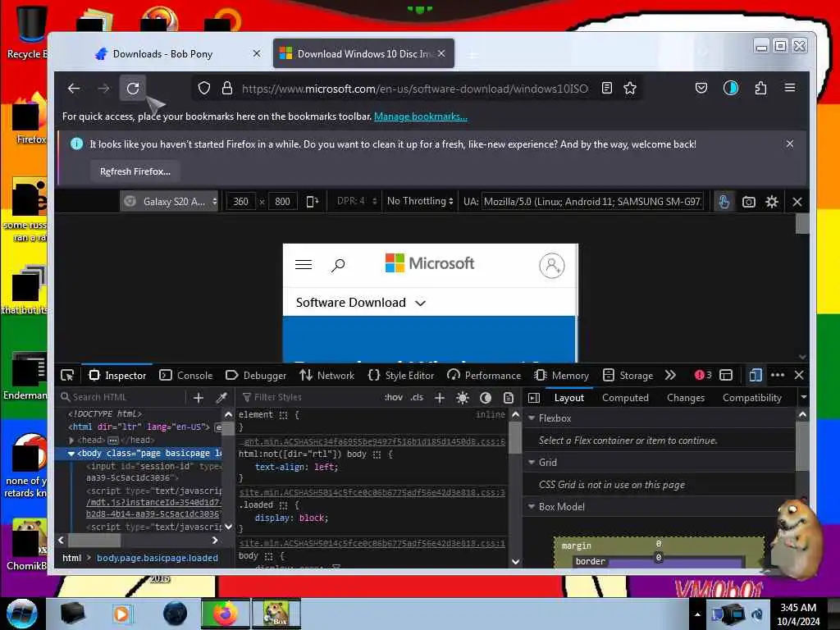Open responsive design mode settings gear
Image resolution: width=840 pixels, height=630 pixels.
772,202
